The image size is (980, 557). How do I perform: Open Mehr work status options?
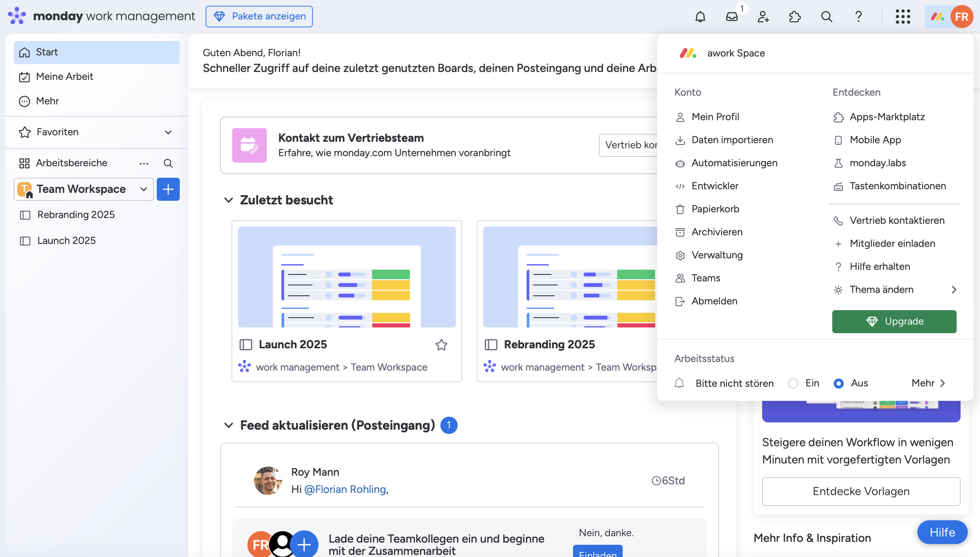928,383
